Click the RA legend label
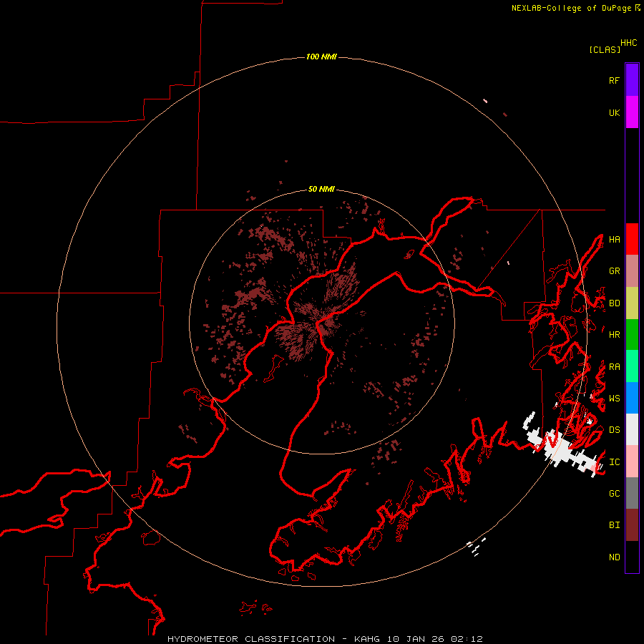Image resolution: width=644 pixels, height=644 pixels. click(x=614, y=367)
